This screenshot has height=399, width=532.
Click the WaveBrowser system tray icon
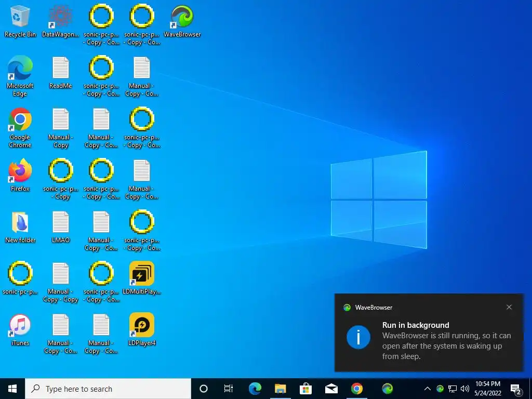(x=440, y=389)
